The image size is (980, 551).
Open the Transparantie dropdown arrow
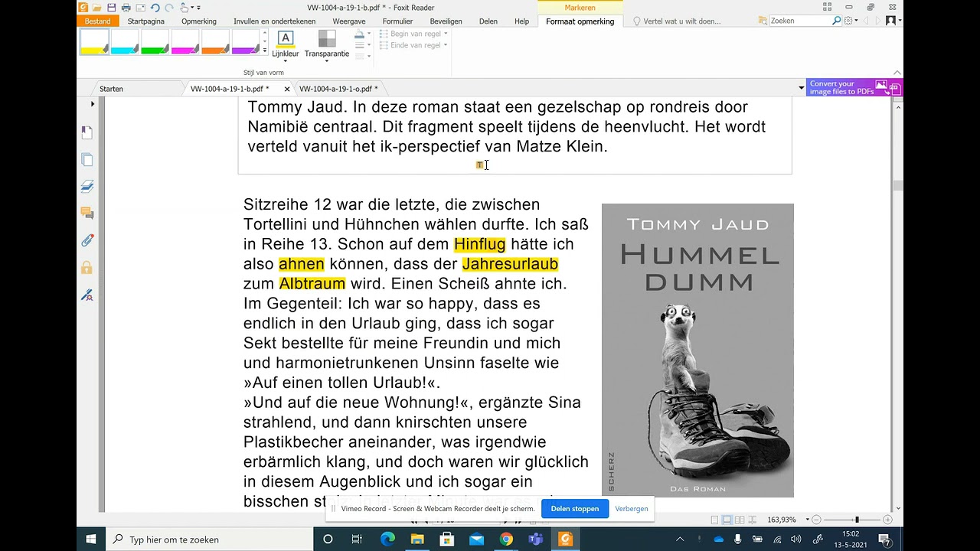pyautogui.click(x=327, y=61)
